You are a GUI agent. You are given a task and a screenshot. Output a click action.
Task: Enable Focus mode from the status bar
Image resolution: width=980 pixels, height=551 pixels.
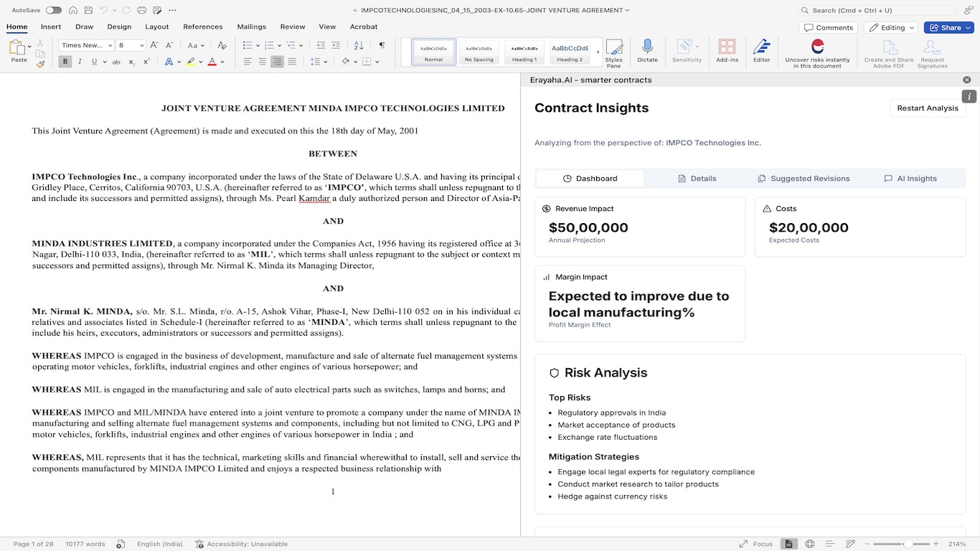pyautogui.click(x=756, y=544)
